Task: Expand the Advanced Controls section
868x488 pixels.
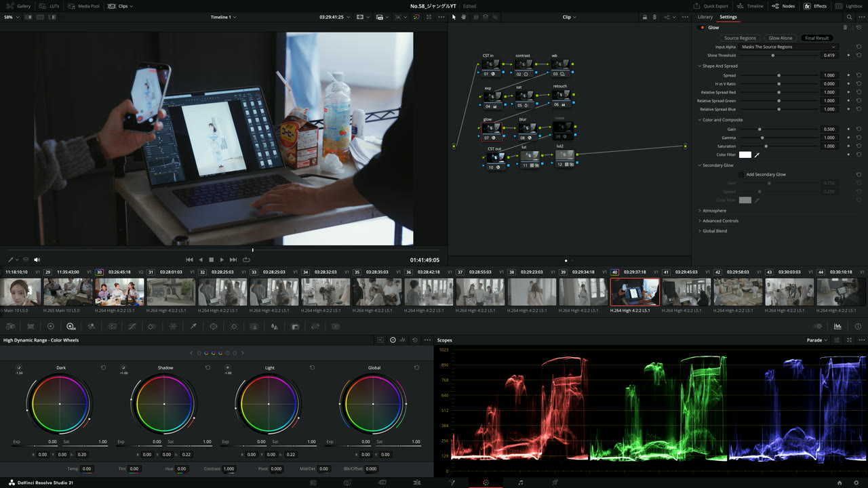Action: (x=719, y=221)
